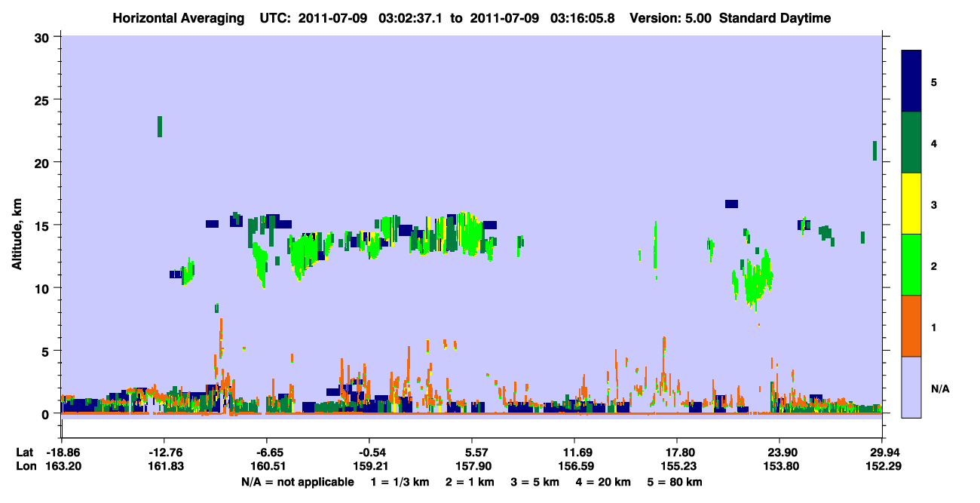Image resolution: width=980 pixels, height=503 pixels.
Task: Click the y-axis tick label 30
Action: point(44,37)
